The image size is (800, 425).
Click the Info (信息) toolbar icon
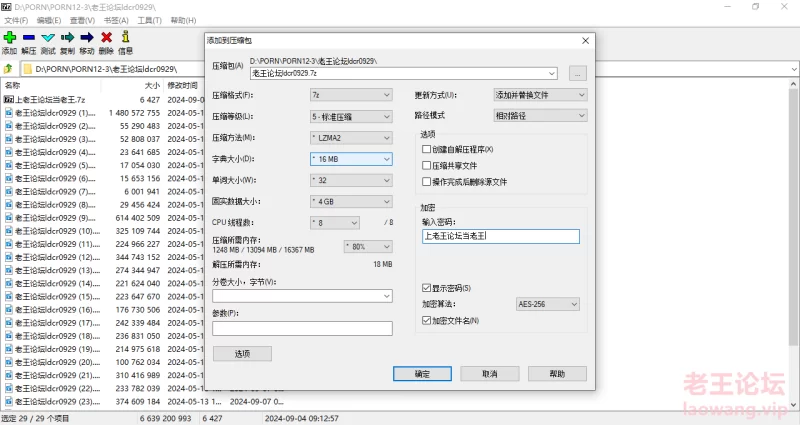[126, 37]
